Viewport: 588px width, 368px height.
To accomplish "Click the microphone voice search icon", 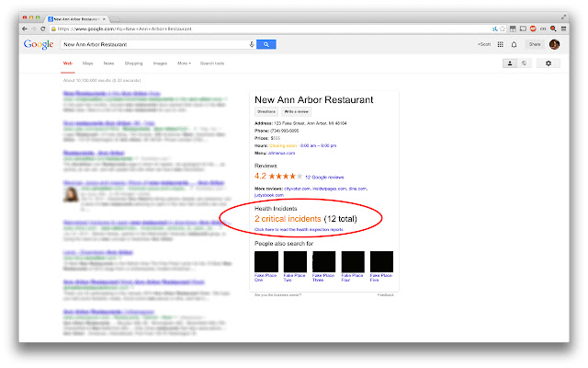I will (x=252, y=44).
